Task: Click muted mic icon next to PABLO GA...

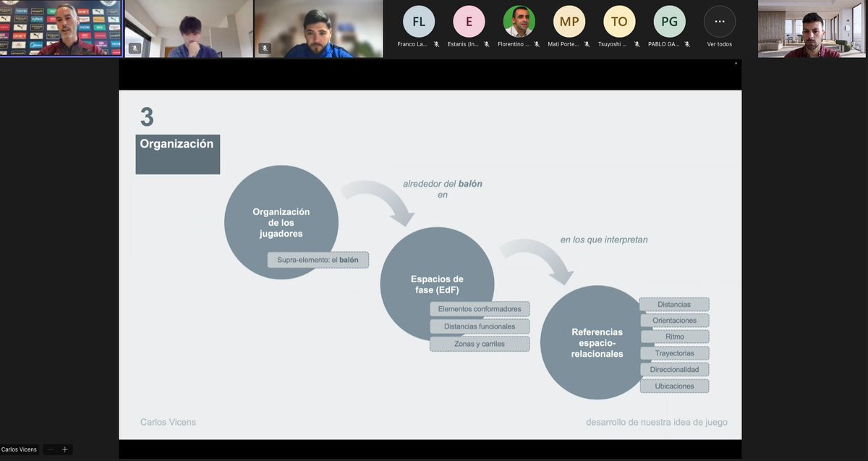Action: pos(686,44)
